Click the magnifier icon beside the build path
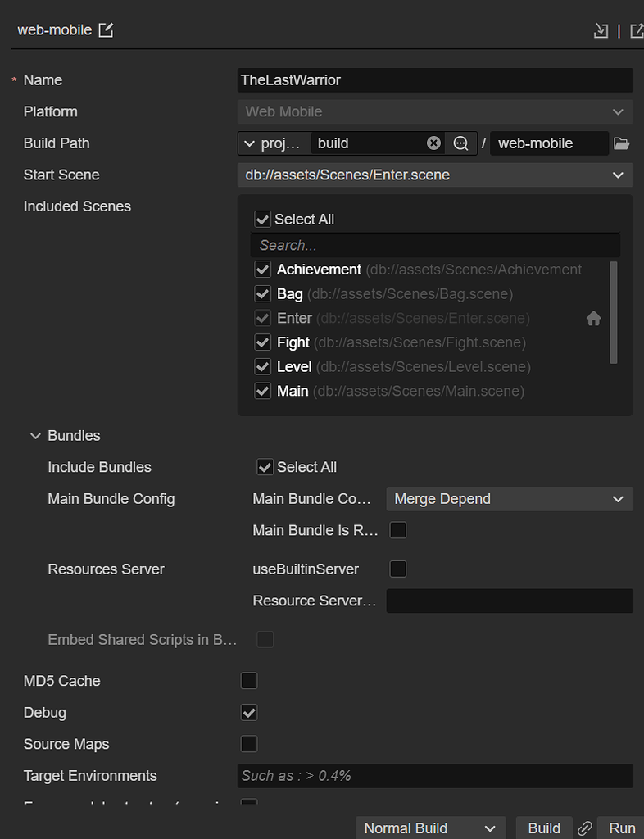The image size is (644, 839). pos(460,143)
